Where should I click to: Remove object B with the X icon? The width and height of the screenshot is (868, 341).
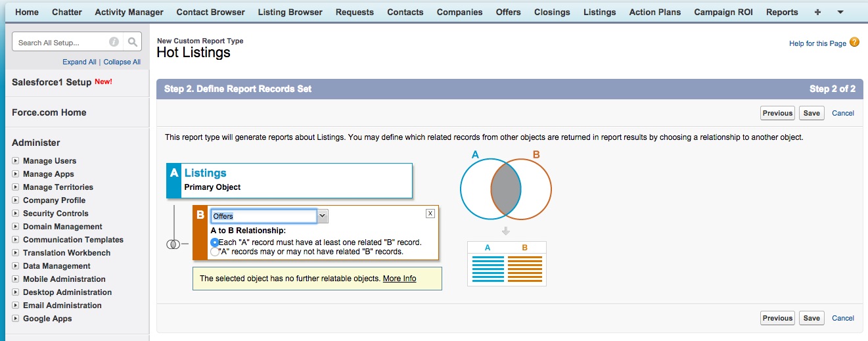point(430,214)
